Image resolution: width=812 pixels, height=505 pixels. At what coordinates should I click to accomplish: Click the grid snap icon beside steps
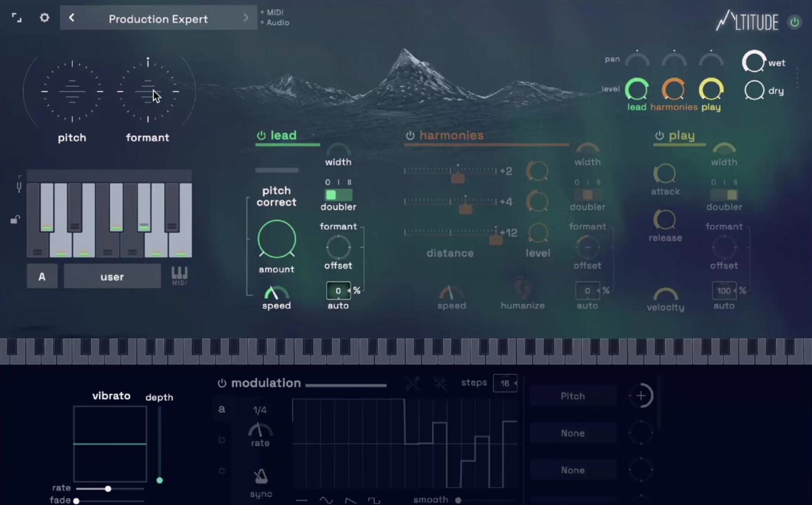point(440,383)
